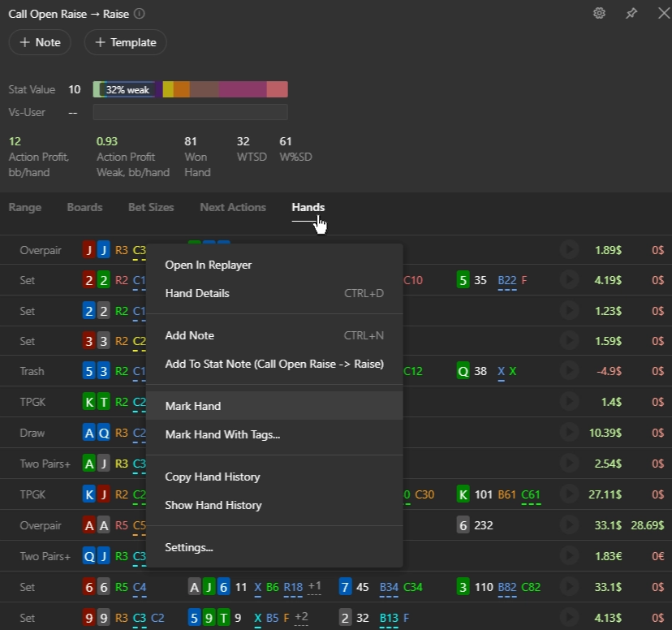Play replay for the 66 Set hand
This screenshot has height=630, width=672.
coord(569,587)
